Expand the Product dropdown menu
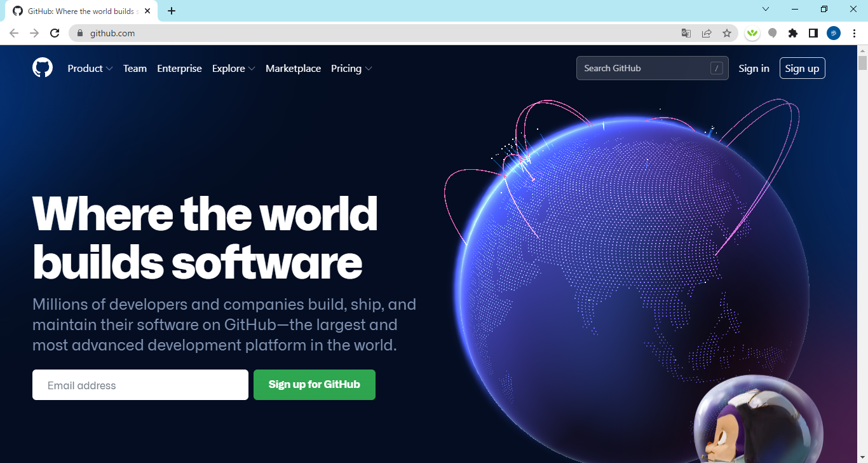Viewport: 868px width, 463px height. tap(90, 69)
